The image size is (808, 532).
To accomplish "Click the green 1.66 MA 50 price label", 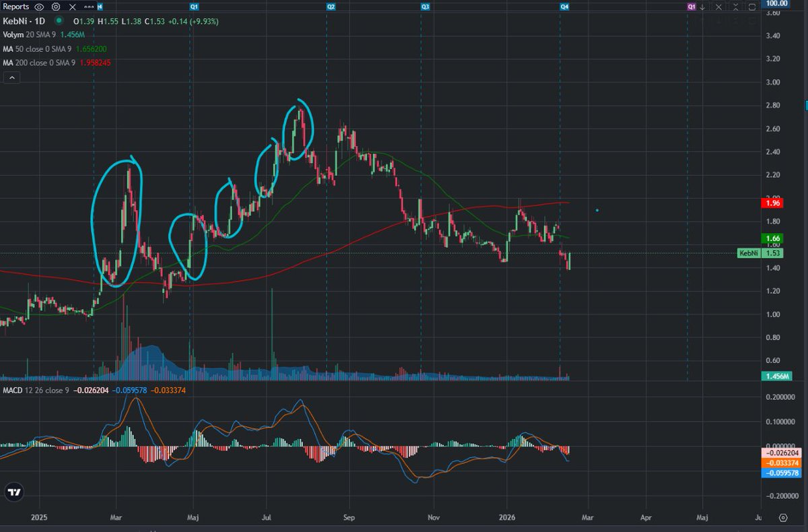I will [x=773, y=238].
